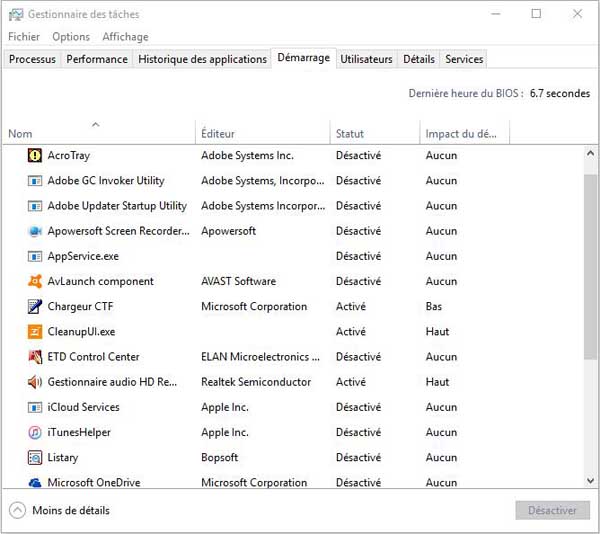Open the Options menu
Screen dimensions: 600x534
click(x=71, y=37)
